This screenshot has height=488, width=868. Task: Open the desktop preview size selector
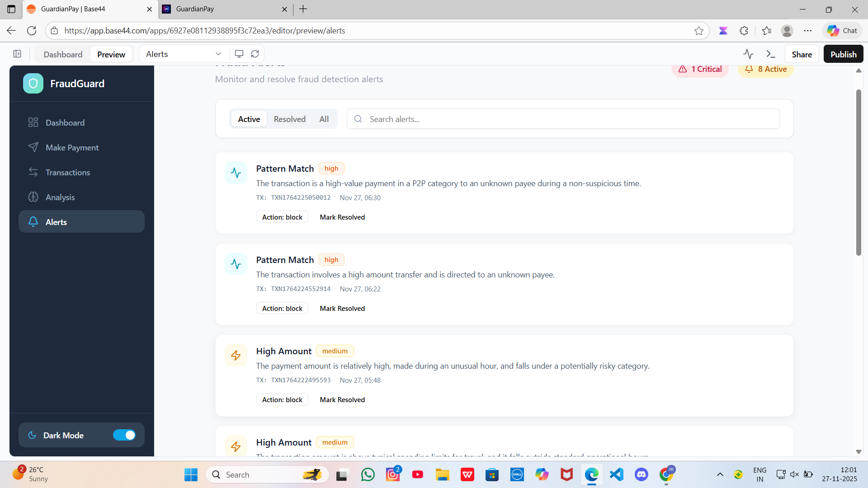239,53
